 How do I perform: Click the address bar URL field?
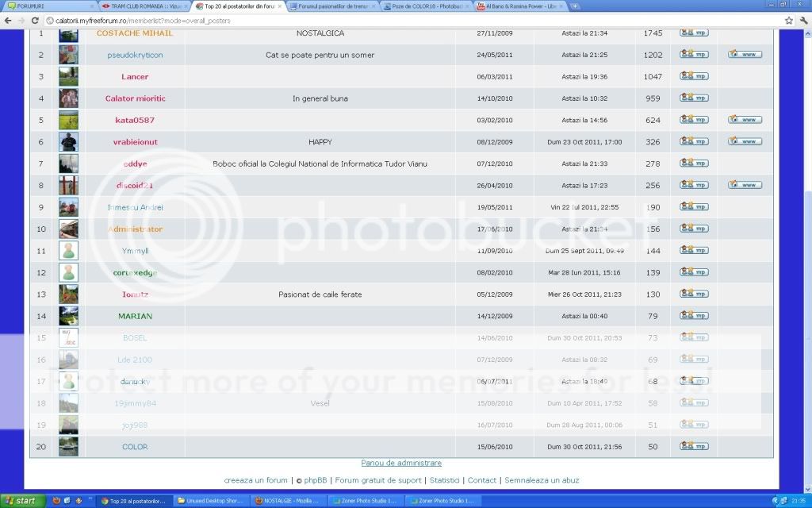click(x=414, y=21)
